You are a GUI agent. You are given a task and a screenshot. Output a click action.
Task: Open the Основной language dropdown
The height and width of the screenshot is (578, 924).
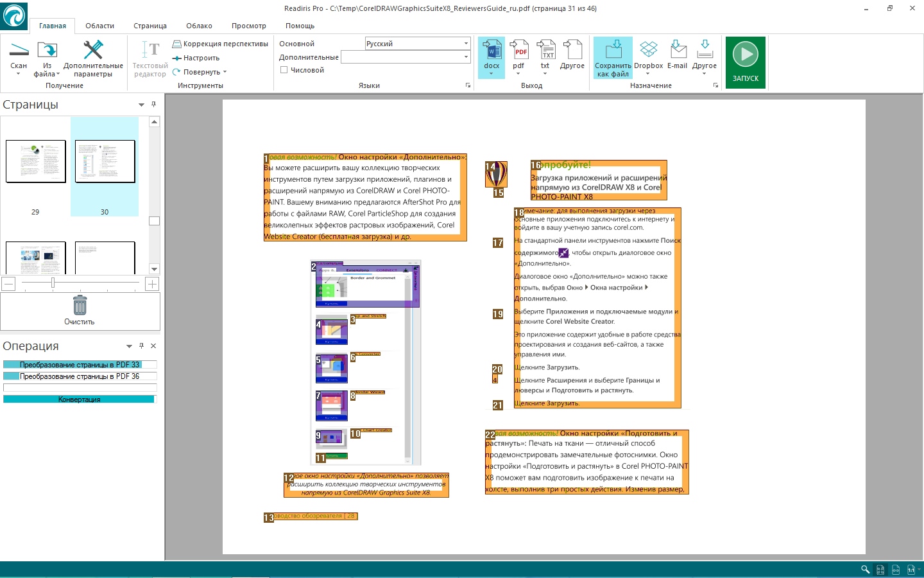(x=466, y=43)
